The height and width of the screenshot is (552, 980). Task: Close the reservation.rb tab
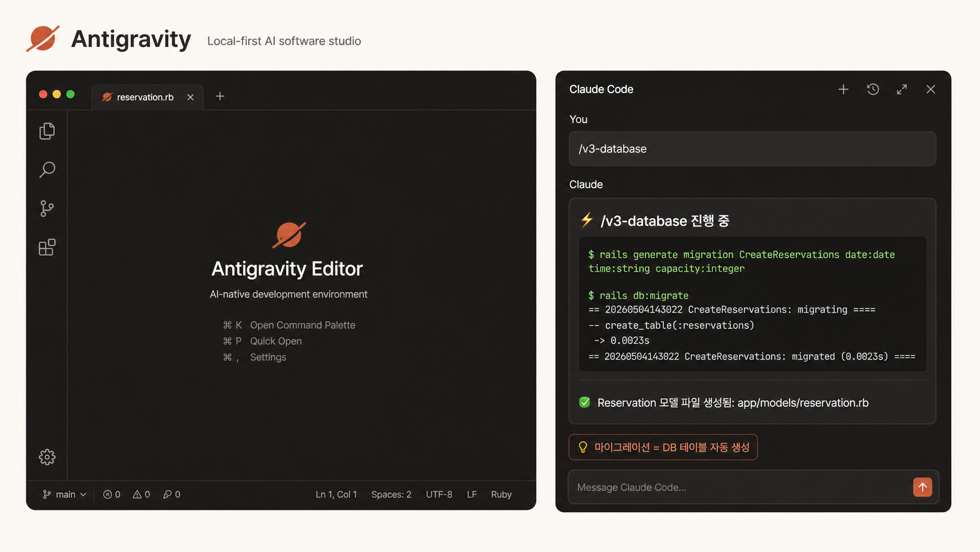click(190, 97)
